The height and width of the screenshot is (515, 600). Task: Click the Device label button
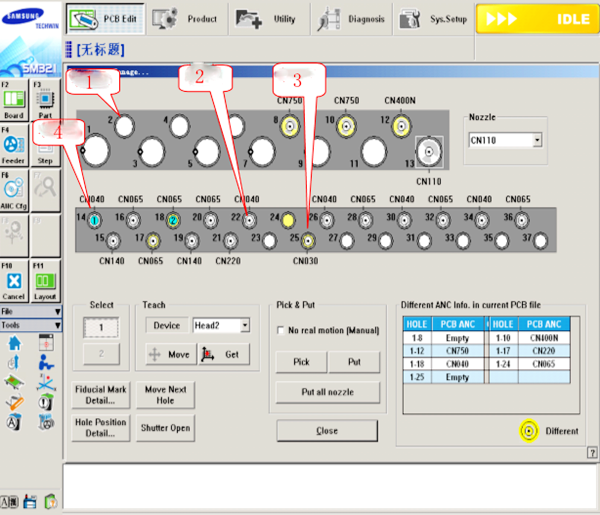(x=166, y=325)
